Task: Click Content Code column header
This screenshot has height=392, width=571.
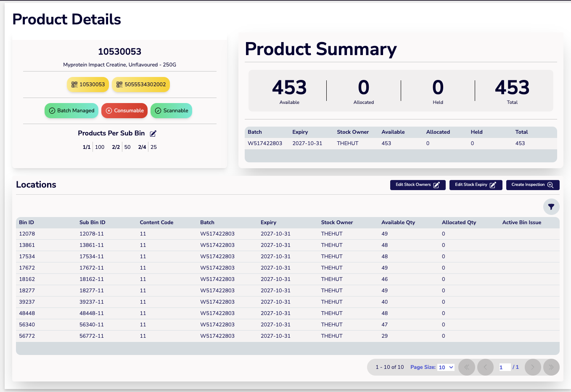Action: click(156, 222)
